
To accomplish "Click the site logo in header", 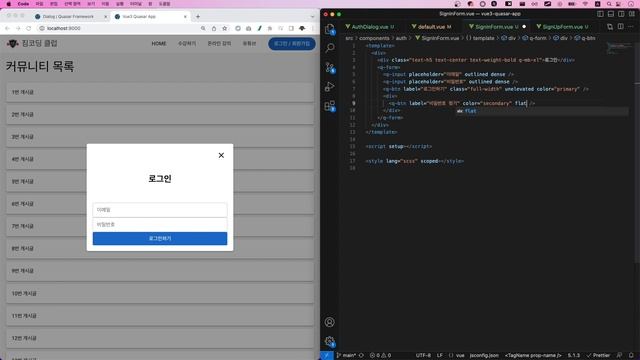I will [32, 43].
